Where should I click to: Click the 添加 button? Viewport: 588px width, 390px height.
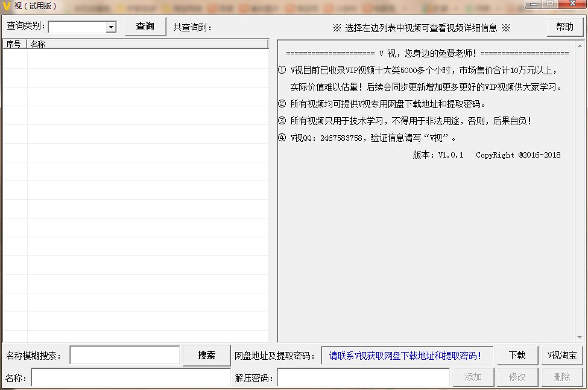[473, 377]
